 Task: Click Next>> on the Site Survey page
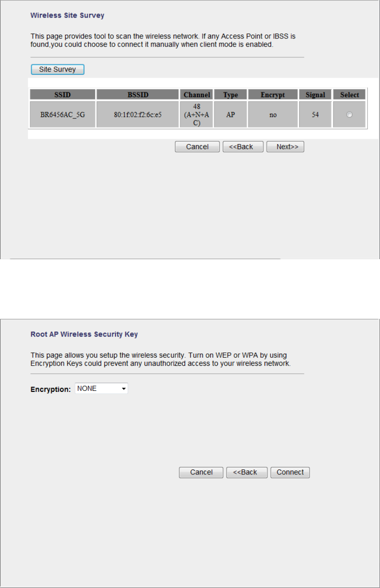(285, 147)
